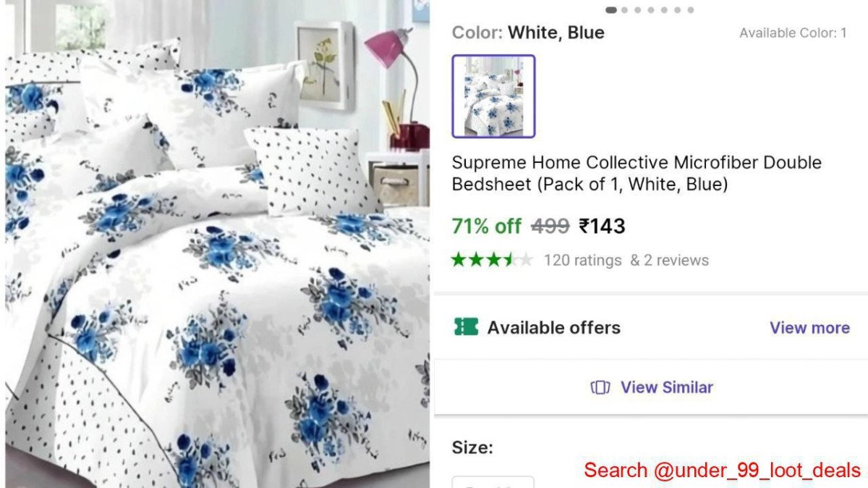Open View more offers link
This screenshot has width=868, height=488.
coord(809,328)
